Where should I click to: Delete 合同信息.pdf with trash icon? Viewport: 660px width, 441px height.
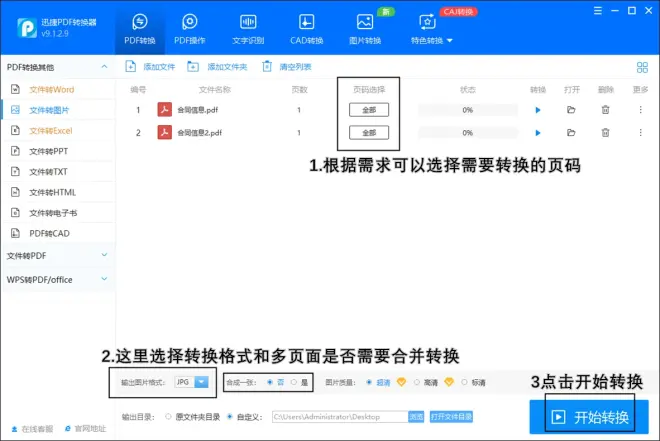(605, 110)
